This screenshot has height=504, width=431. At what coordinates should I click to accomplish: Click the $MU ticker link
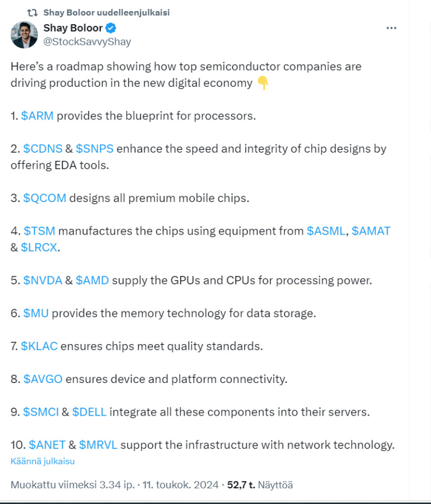[36, 314]
